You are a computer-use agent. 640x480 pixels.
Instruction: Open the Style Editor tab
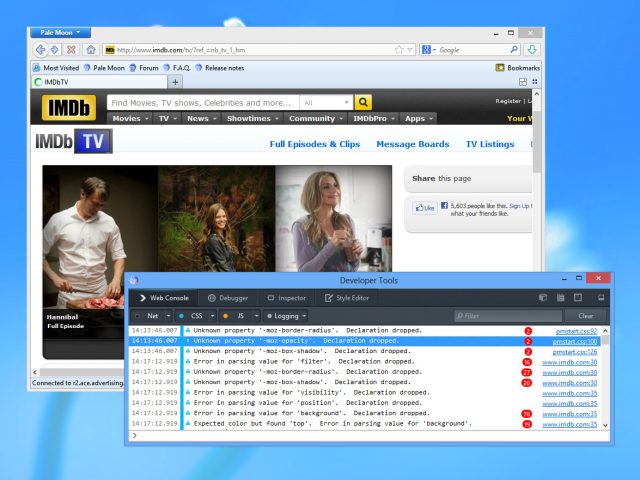(x=346, y=297)
